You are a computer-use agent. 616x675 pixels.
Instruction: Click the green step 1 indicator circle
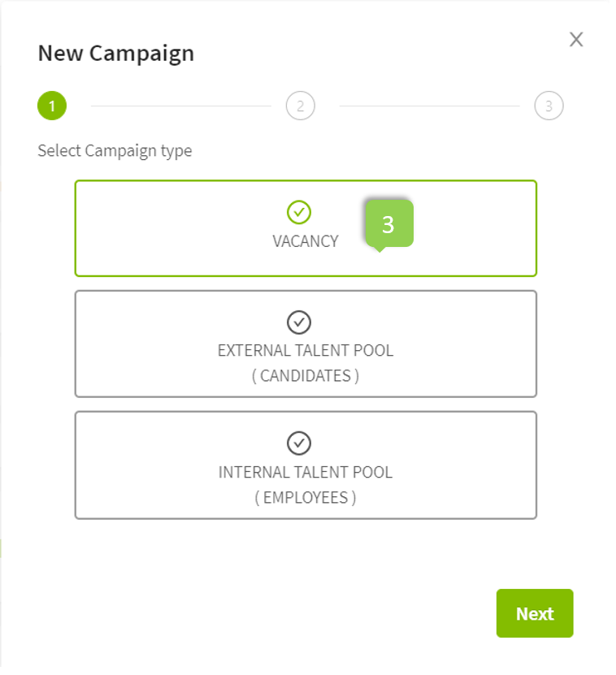pos(51,106)
